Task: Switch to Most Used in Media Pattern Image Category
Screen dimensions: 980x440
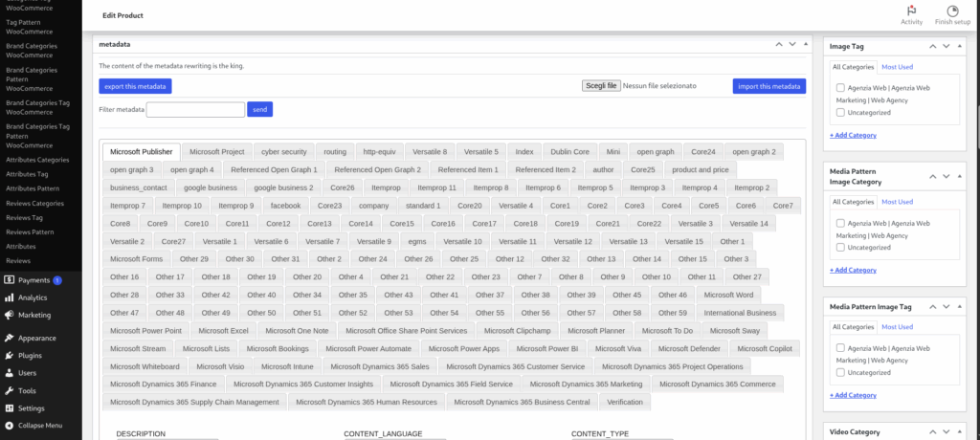Action: pyautogui.click(x=897, y=202)
